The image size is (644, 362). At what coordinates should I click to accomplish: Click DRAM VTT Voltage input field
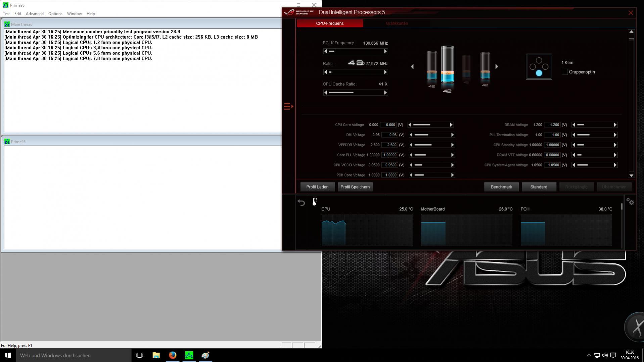pos(552,155)
